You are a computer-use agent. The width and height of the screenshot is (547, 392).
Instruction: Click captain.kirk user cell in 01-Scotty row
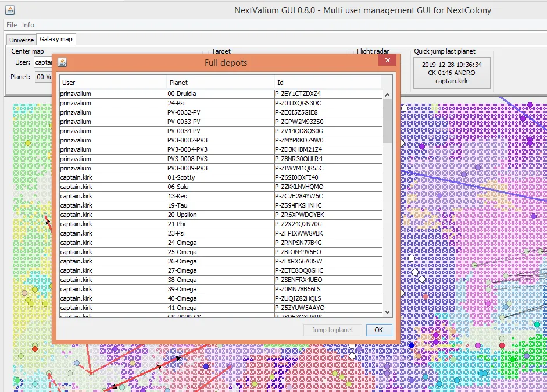pos(113,177)
